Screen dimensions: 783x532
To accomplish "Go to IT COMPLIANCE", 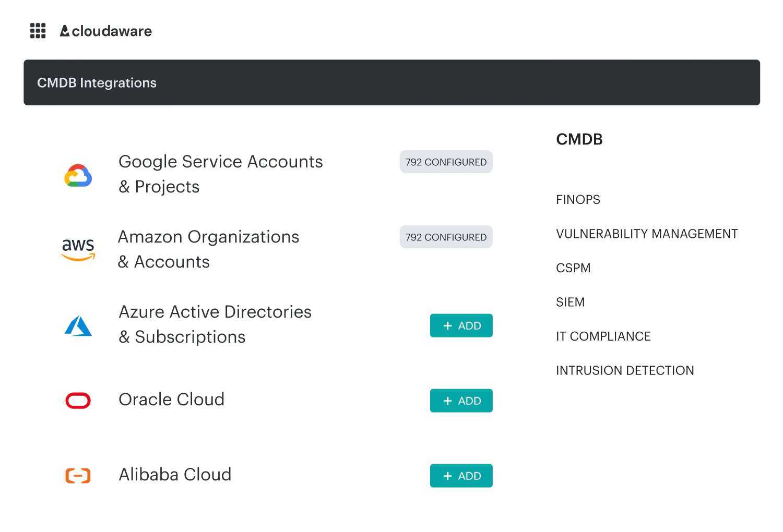I will click(x=603, y=336).
